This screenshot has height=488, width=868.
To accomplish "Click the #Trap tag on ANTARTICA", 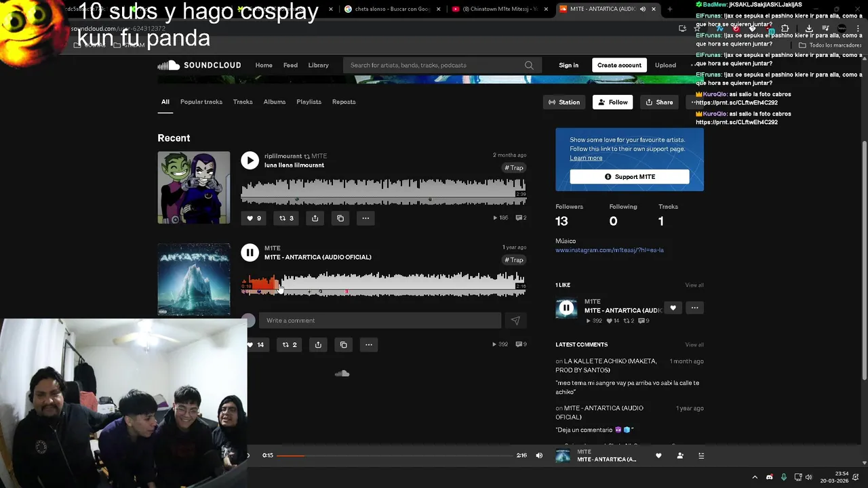I will 514,260.
